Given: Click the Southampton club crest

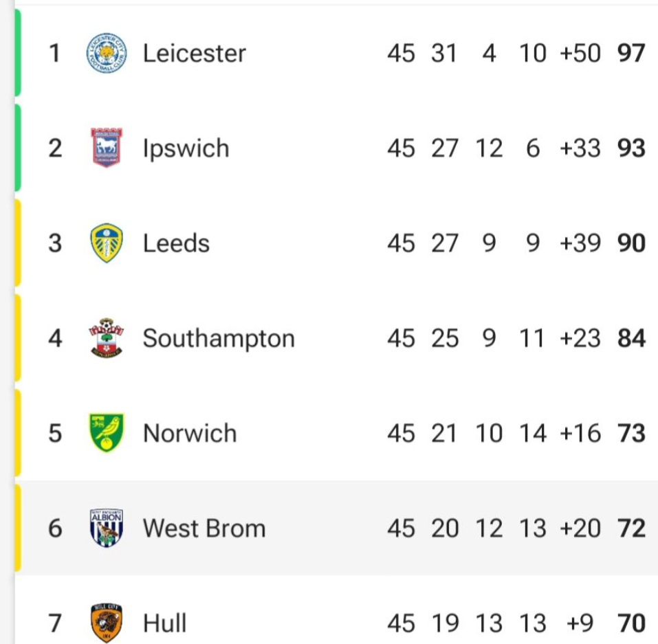Looking at the screenshot, I should point(107,338).
